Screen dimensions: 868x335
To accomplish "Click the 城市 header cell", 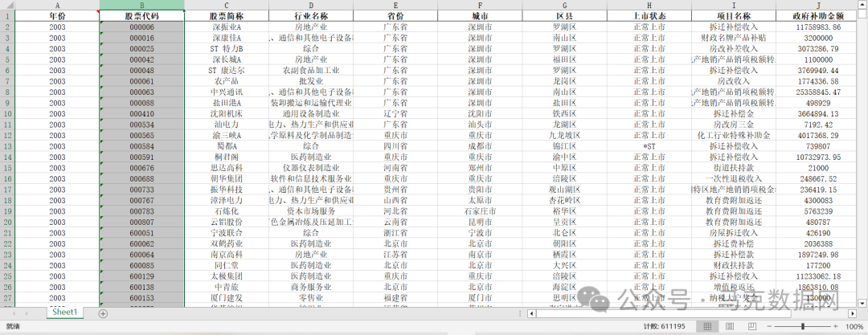I will [x=479, y=15].
